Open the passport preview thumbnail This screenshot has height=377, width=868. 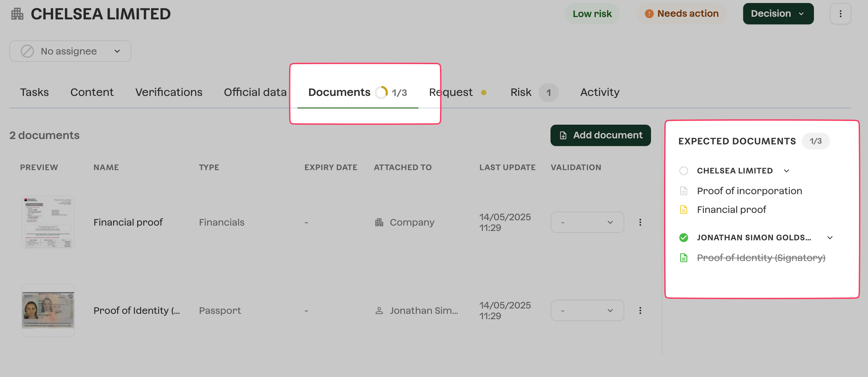(48, 310)
